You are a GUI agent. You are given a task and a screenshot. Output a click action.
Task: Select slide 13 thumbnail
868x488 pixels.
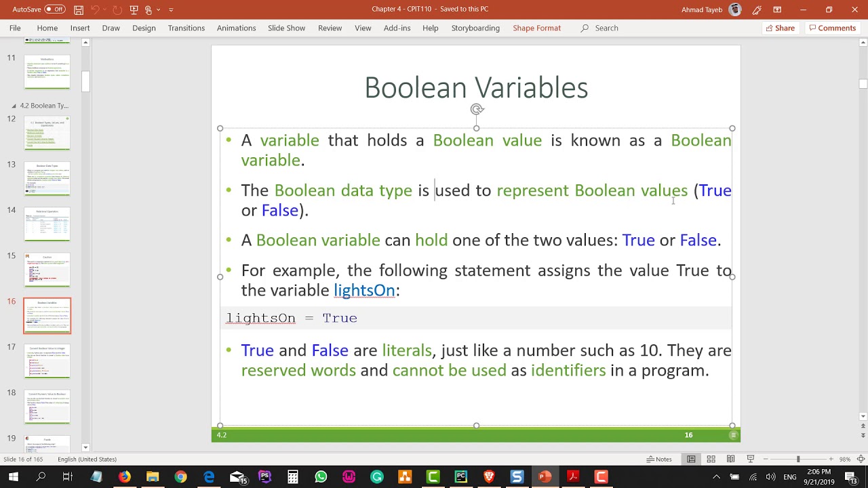click(47, 179)
